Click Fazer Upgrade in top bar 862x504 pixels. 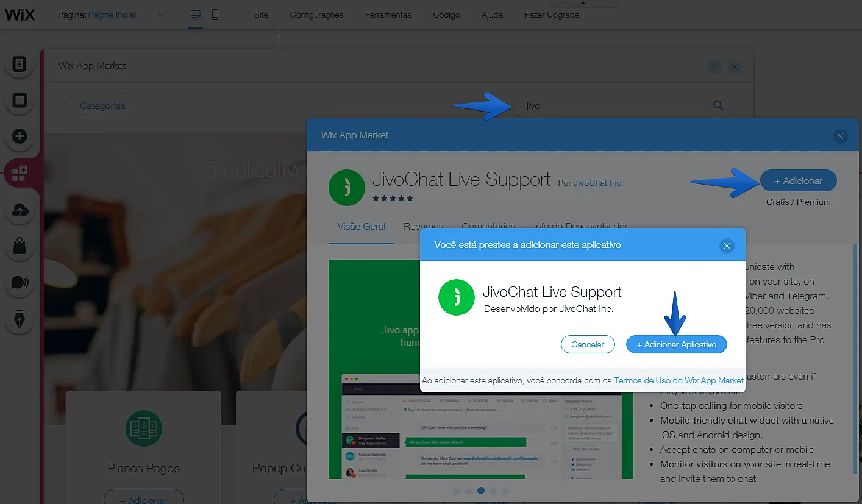tap(552, 15)
